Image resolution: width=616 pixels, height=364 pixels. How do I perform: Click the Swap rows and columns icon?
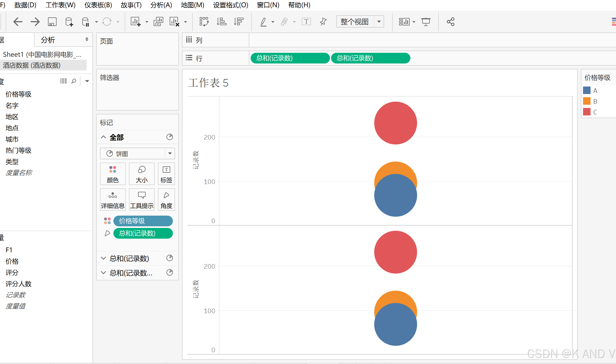pyautogui.click(x=204, y=22)
